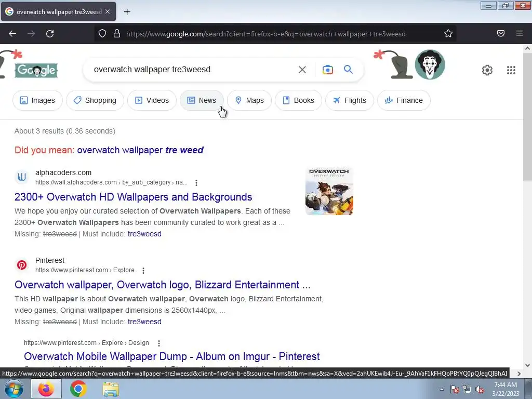This screenshot has height=399, width=532.
Task: Show hidden system tray icons
Action: click(x=442, y=389)
